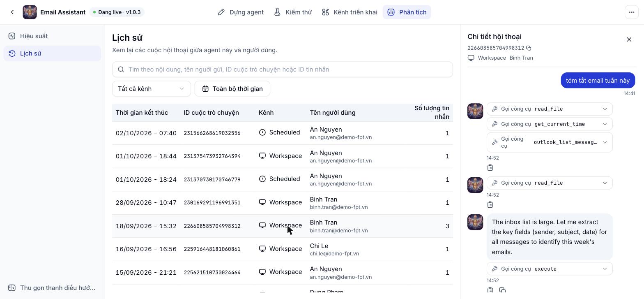Click the monitor icon in row 225621510730024464
This screenshot has height=299, width=644.
(262, 272)
